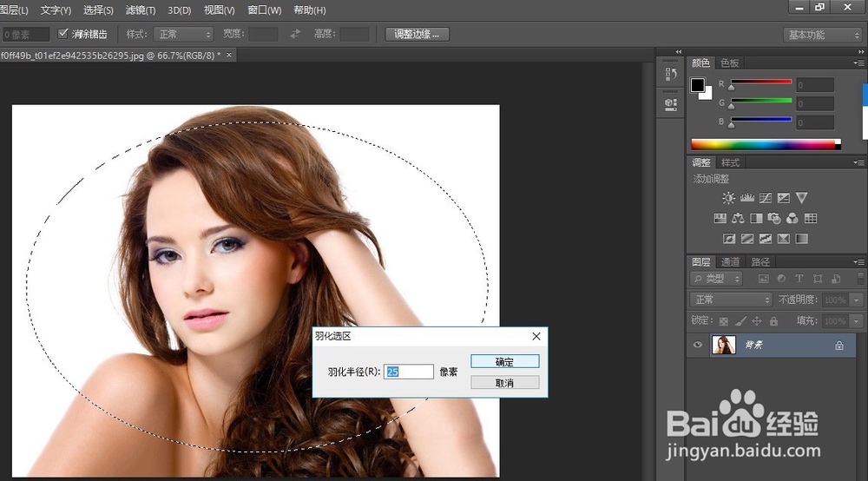The image size is (868, 481).
Task: Add a Photo Filter adjustment
Action: click(774, 218)
